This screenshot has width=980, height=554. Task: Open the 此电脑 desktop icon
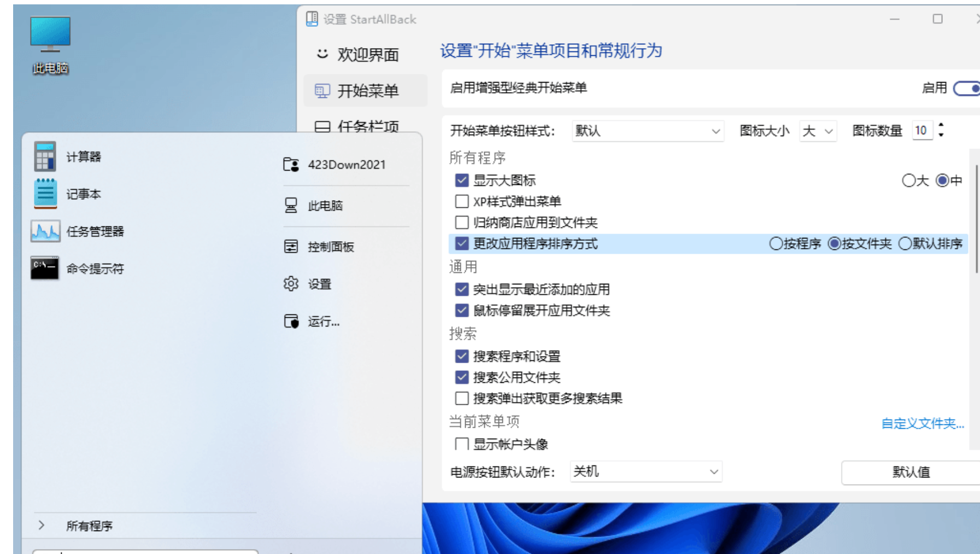click(50, 45)
